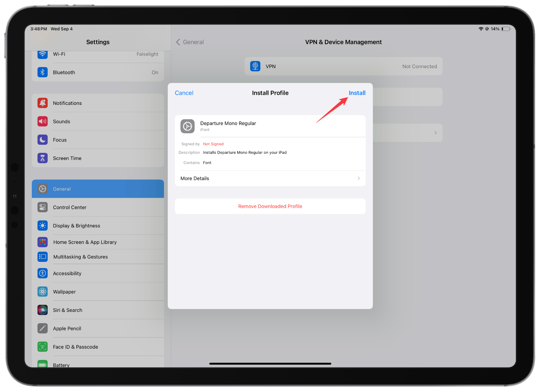Open Siri & Search settings
The width and height of the screenshot is (541, 392).
tap(98, 310)
